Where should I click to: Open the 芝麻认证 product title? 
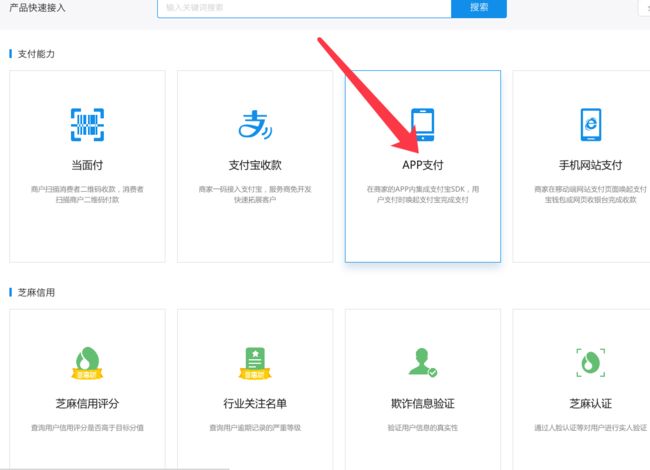coord(590,403)
